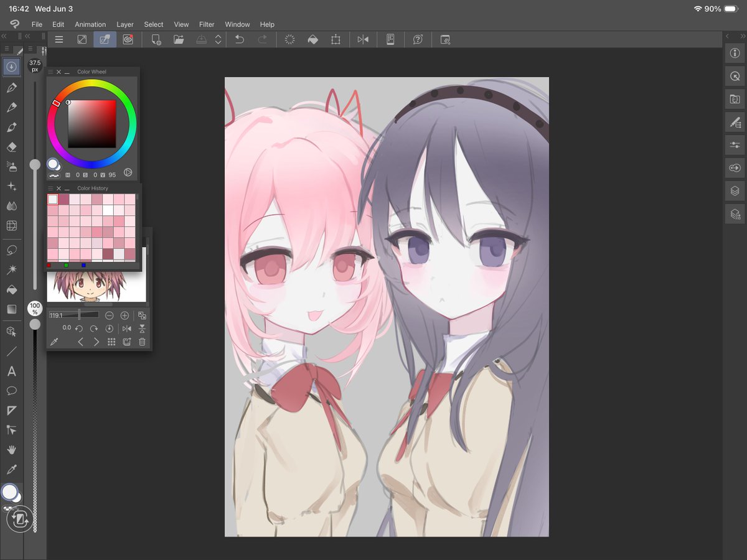The height and width of the screenshot is (560, 747).
Task: Open Color Wheel panel hamburger menu
Action: pos(51,72)
